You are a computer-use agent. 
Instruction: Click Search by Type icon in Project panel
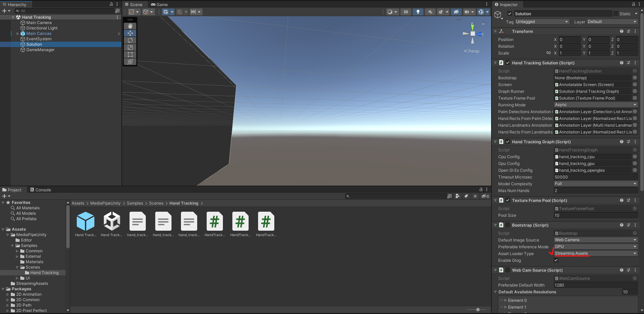pyautogui.click(x=457, y=196)
